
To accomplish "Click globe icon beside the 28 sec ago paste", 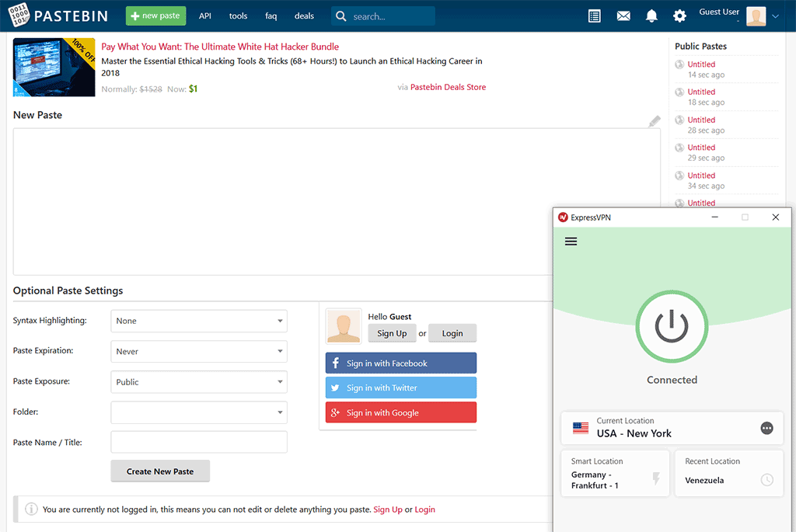I will (679, 120).
